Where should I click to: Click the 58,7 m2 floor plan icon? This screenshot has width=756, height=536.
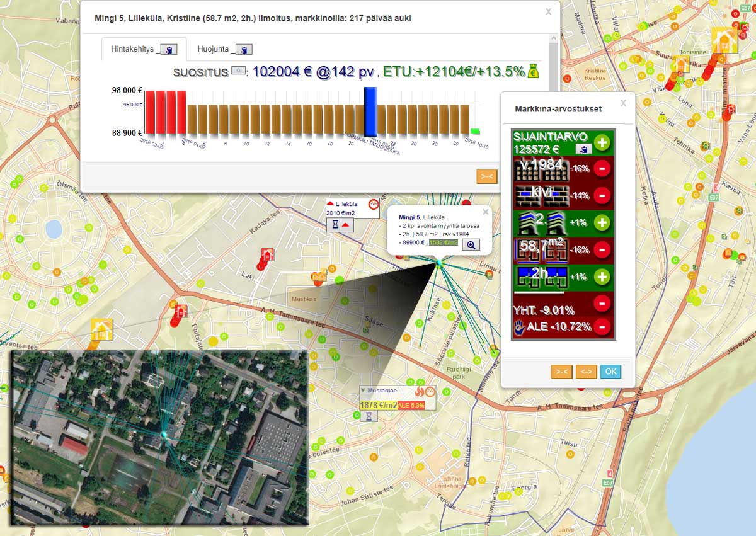(x=541, y=249)
